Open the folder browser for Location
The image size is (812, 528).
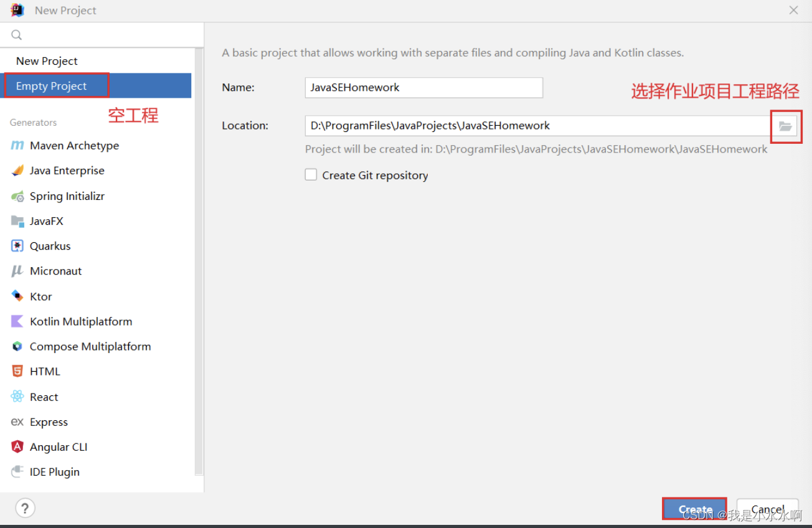[x=786, y=126]
